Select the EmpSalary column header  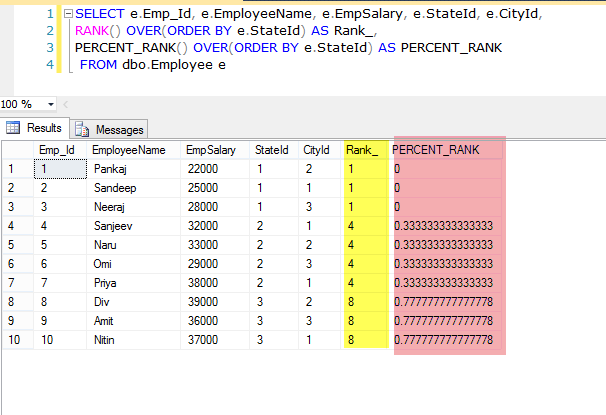pyautogui.click(x=215, y=150)
